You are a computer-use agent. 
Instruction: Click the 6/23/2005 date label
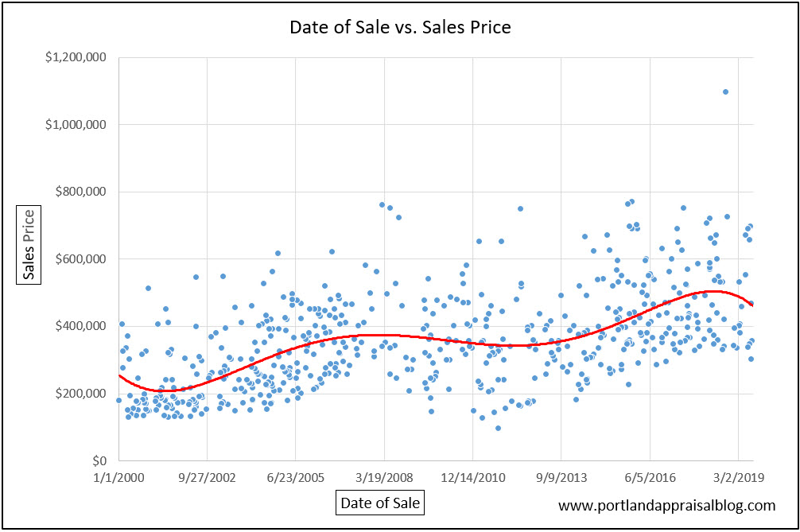[x=295, y=479]
